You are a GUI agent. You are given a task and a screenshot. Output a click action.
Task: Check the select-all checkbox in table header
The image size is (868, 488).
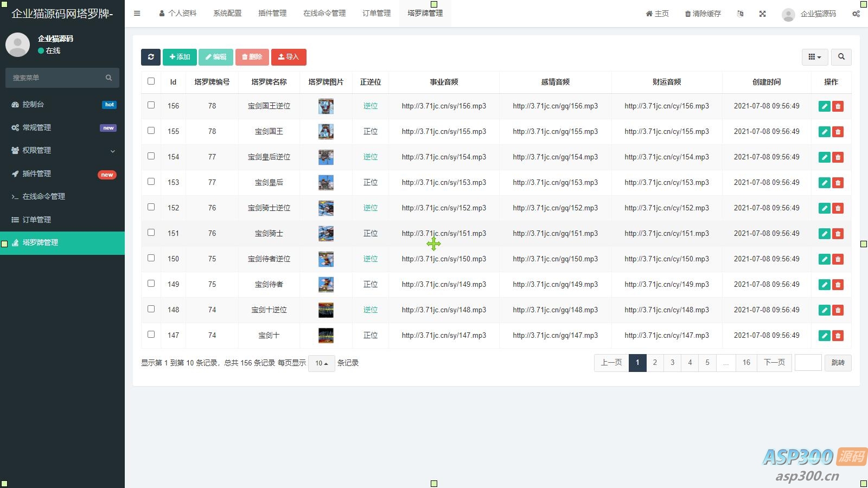[151, 81]
